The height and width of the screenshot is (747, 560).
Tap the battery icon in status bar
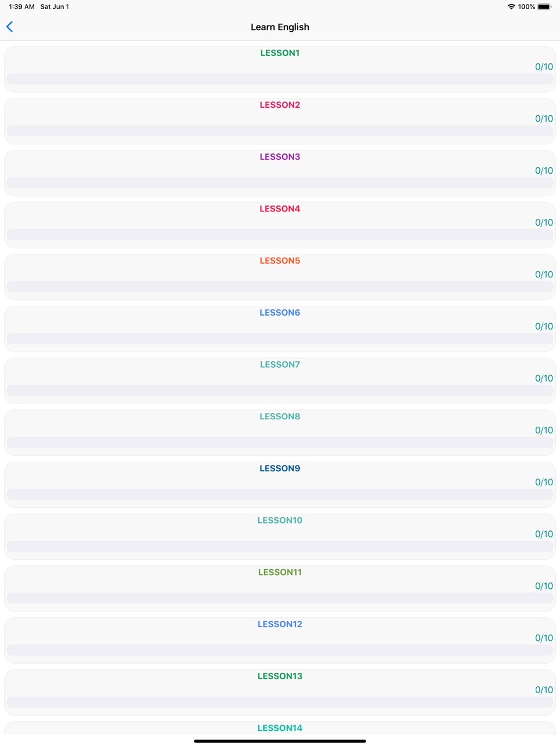tap(544, 7)
